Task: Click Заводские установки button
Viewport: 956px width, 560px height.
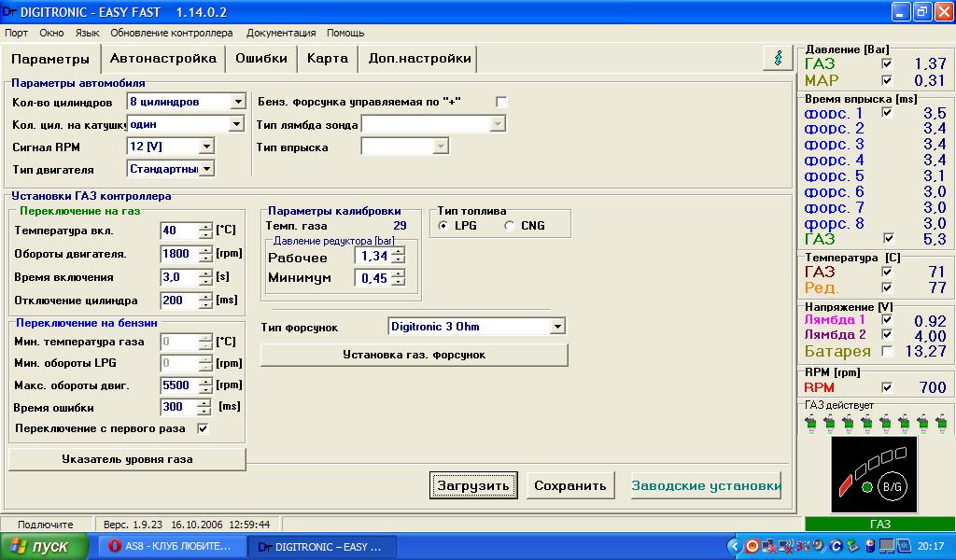Action: (x=706, y=485)
